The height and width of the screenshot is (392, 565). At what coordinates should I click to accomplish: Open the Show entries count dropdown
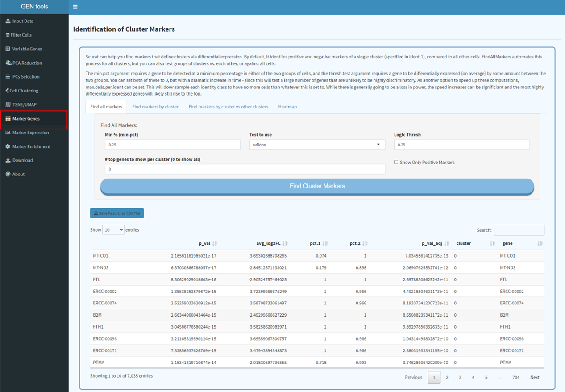click(x=113, y=230)
